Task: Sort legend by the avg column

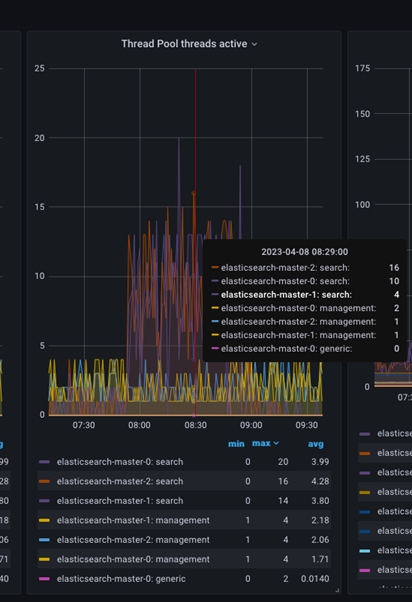Action: [x=316, y=444]
